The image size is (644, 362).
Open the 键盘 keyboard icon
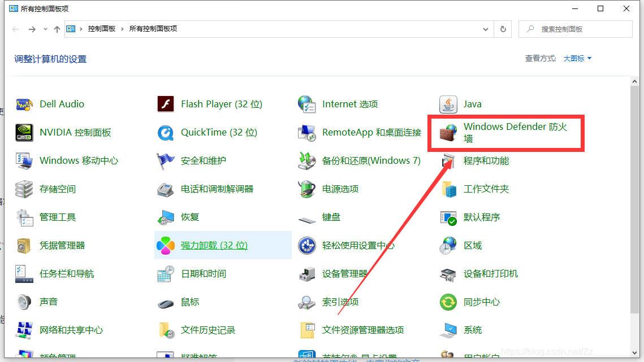[307, 220]
